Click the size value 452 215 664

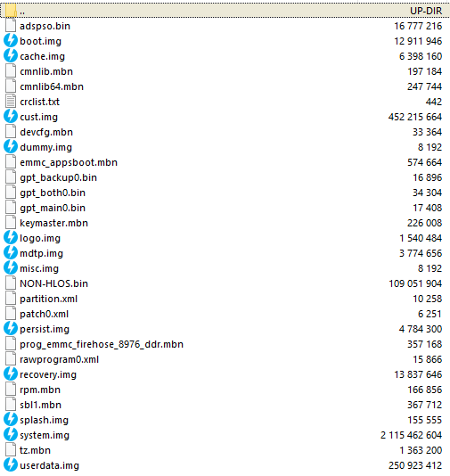(x=415, y=117)
